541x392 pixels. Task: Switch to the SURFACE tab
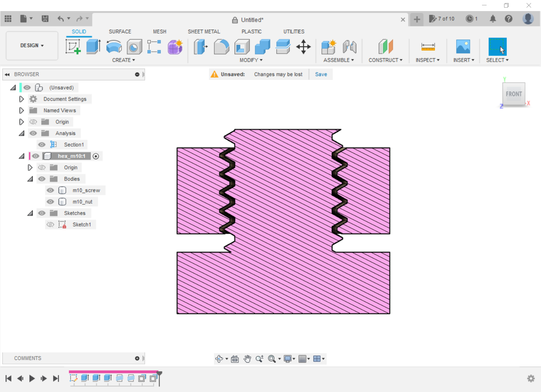(x=120, y=32)
